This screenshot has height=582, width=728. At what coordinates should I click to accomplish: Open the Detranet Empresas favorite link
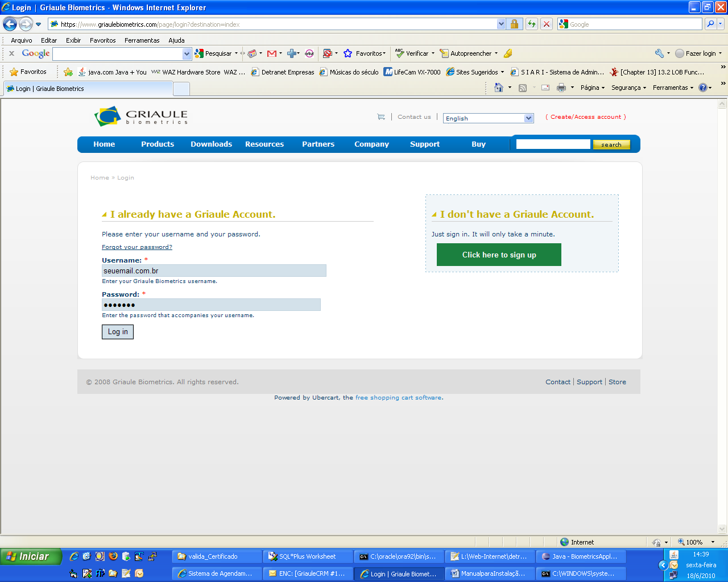pos(283,72)
